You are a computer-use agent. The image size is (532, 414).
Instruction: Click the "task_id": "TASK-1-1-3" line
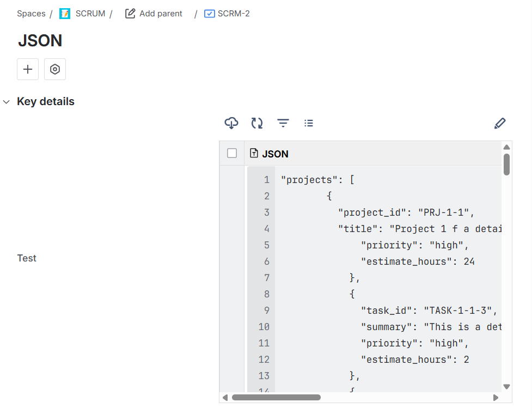click(x=429, y=310)
